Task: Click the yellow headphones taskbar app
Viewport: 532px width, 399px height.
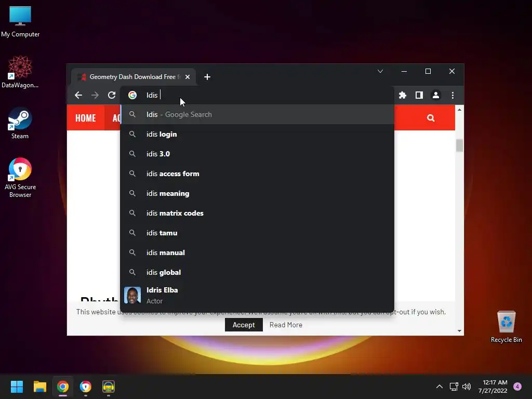Action: (x=109, y=387)
